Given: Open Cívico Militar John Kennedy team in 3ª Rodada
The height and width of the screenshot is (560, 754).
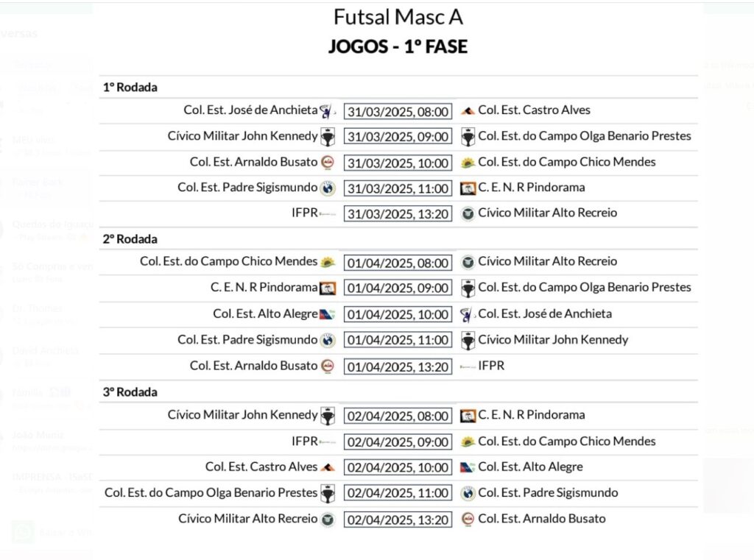Looking at the screenshot, I should [x=242, y=415].
